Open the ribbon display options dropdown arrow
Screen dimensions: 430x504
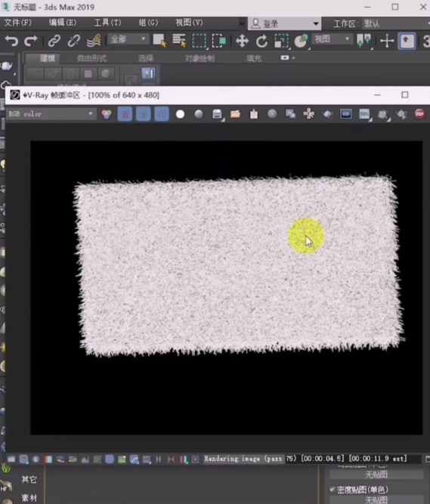pyautogui.click(x=293, y=58)
